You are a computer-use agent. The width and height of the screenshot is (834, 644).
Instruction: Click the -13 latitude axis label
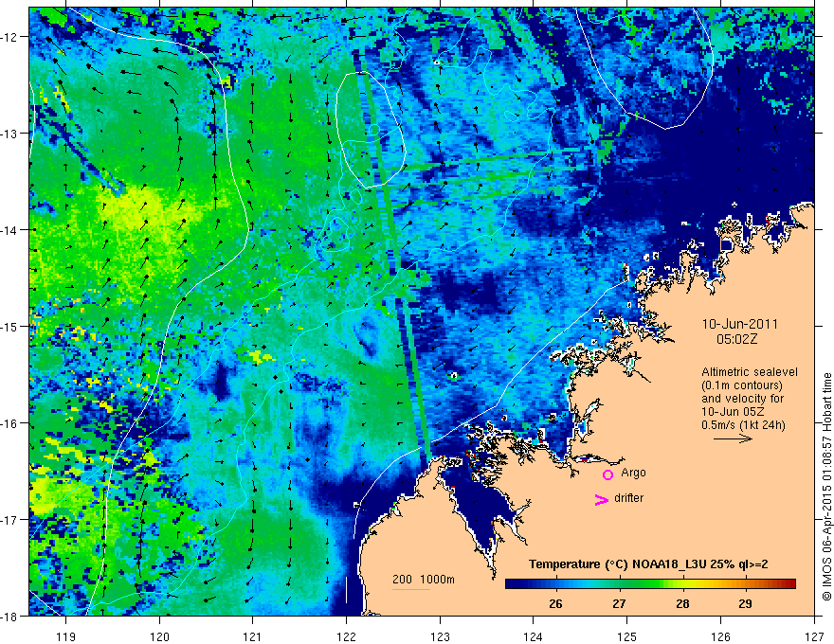tap(10, 133)
